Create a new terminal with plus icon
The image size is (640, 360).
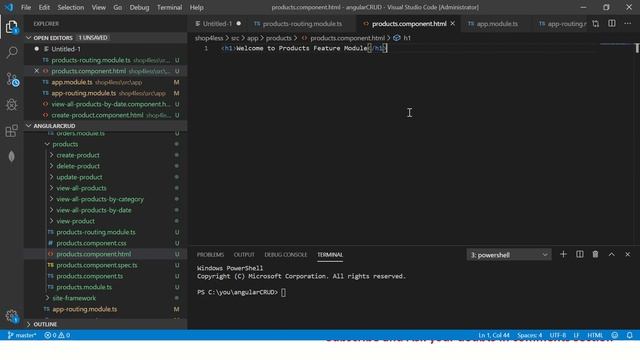[x=563, y=254]
